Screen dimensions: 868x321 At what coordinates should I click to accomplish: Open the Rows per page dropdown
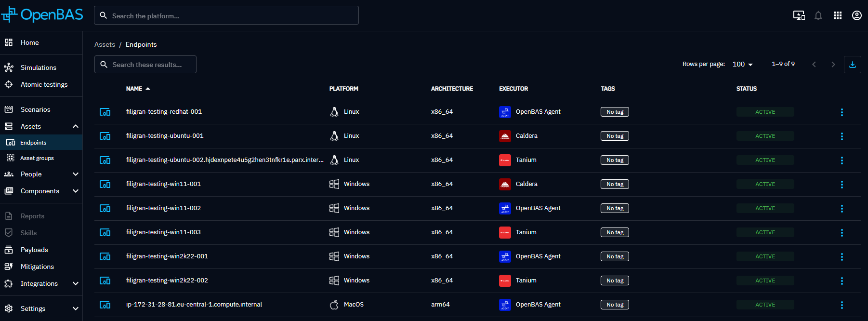click(x=742, y=64)
